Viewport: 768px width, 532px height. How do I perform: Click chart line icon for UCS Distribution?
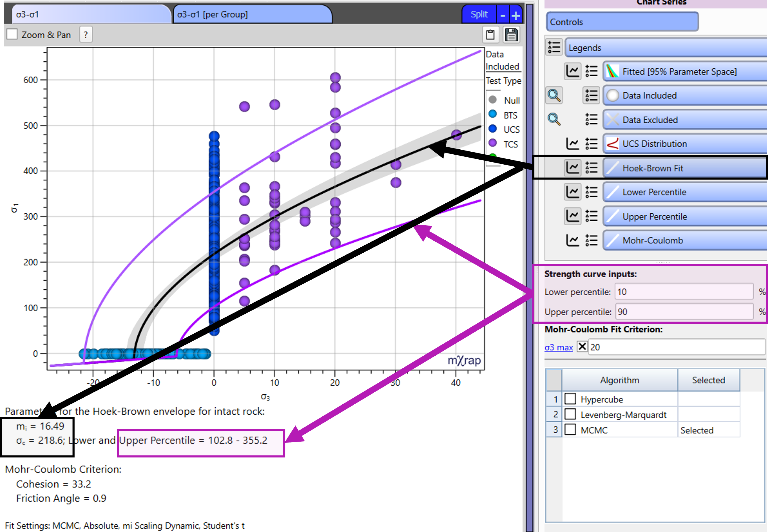572,144
